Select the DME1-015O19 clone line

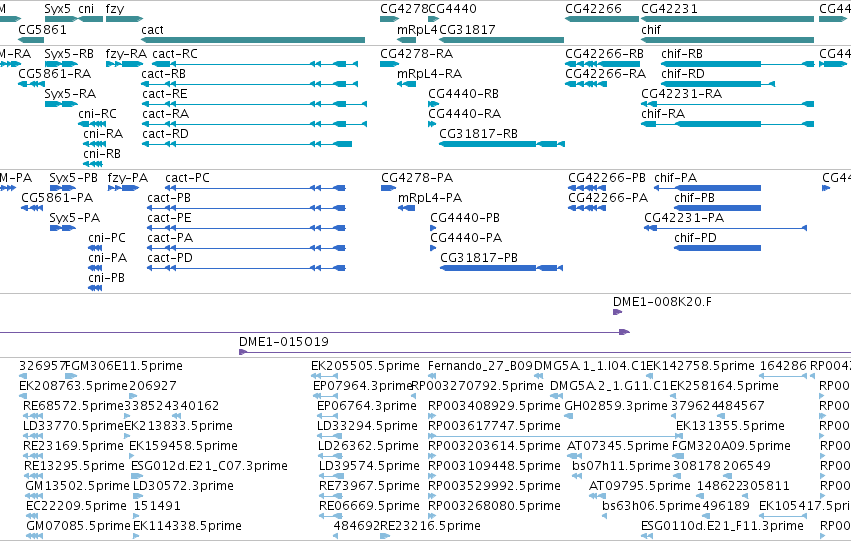tap(545, 352)
